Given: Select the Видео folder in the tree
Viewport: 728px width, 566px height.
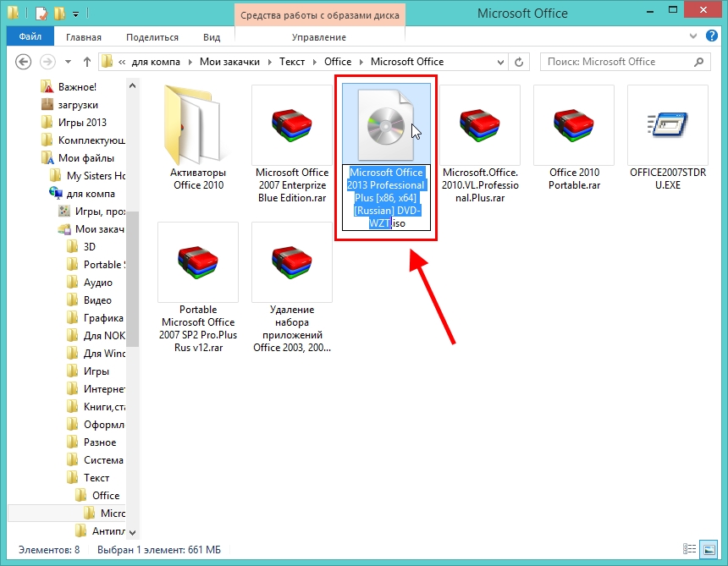Looking at the screenshot, I should tap(89, 300).
